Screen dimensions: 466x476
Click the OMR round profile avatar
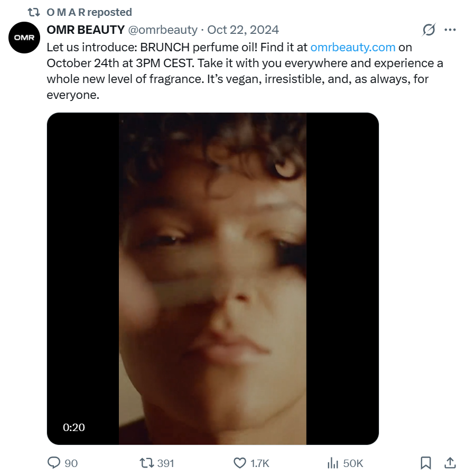[24, 38]
